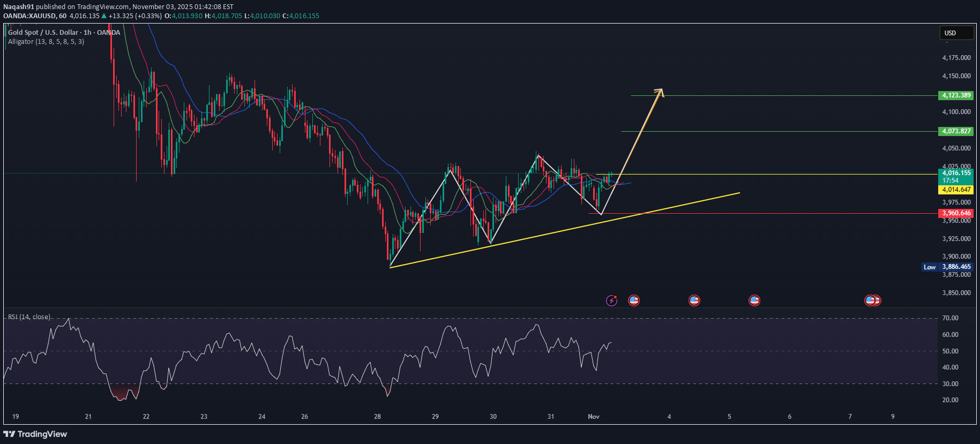Screen dimensions: 980x444
Task: Select the Alligator (13, 8, 5, 8, 5, 3) indicator label
Action: pos(46,42)
